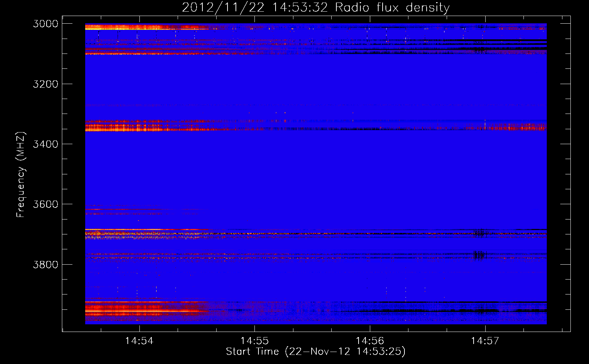589x364 pixels.
Task: Select the 3000 frequency tick label
Action: [46, 24]
